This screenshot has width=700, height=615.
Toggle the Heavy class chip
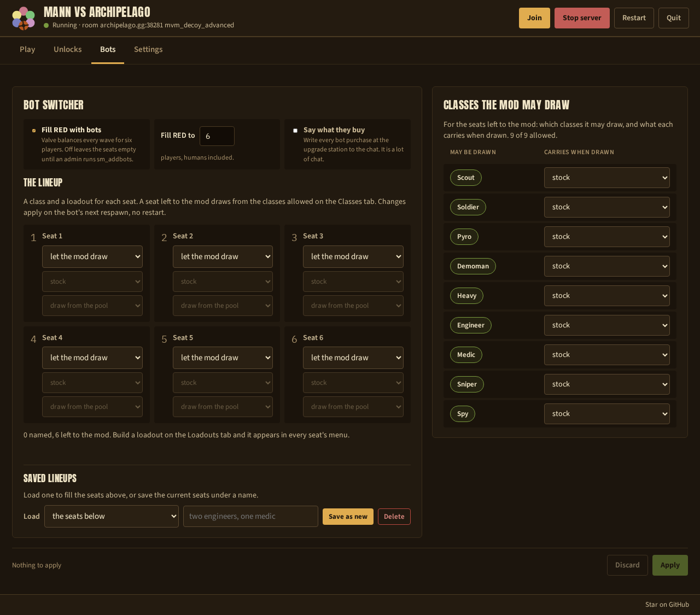466,296
